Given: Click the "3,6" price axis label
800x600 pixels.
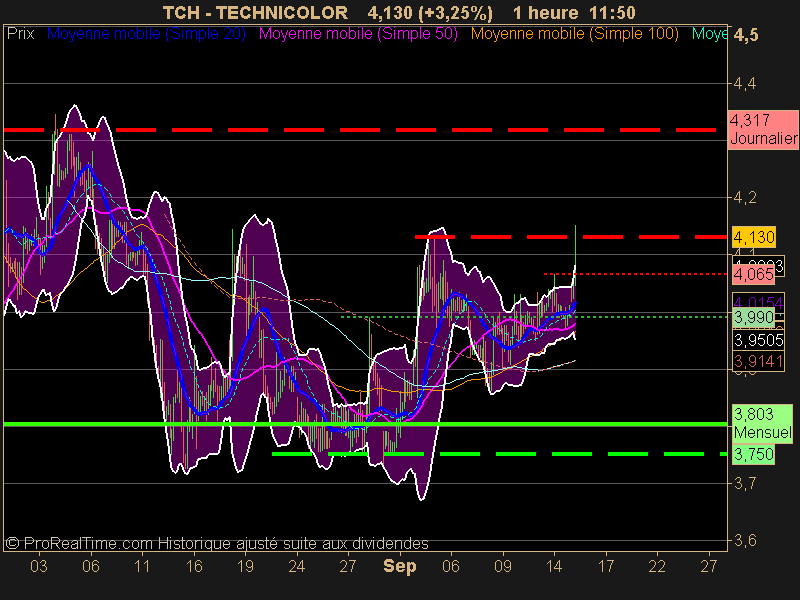Looking at the screenshot, I should 745,540.
